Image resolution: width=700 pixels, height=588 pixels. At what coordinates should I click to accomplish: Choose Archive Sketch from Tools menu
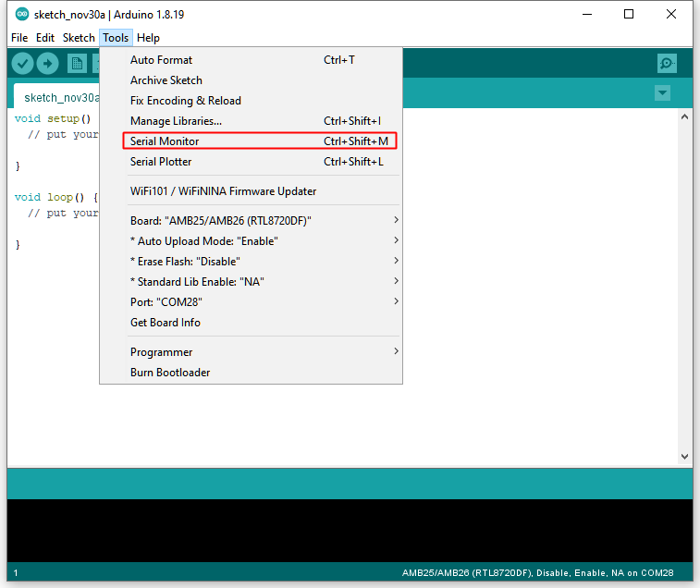(x=251, y=80)
